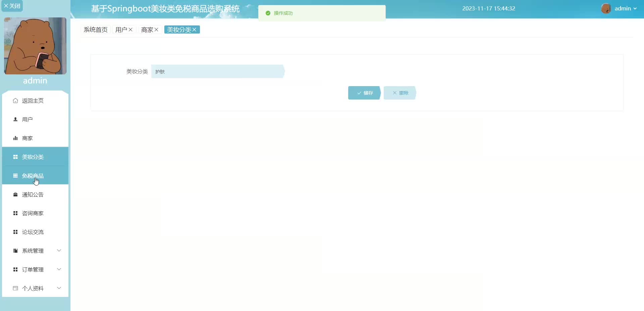The width and height of the screenshot is (644, 311).
Task: Click the 美妆分类 input field containing 护肤
Action: [218, 71]
